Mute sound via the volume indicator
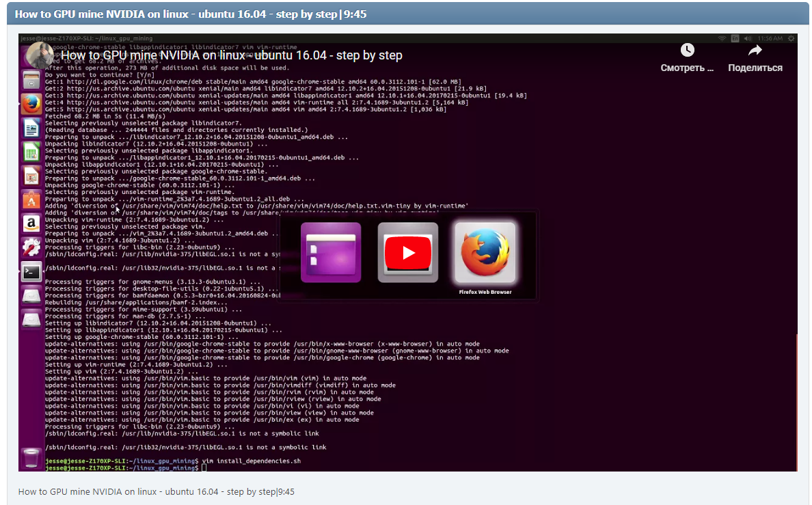 [x=747, y=38]
